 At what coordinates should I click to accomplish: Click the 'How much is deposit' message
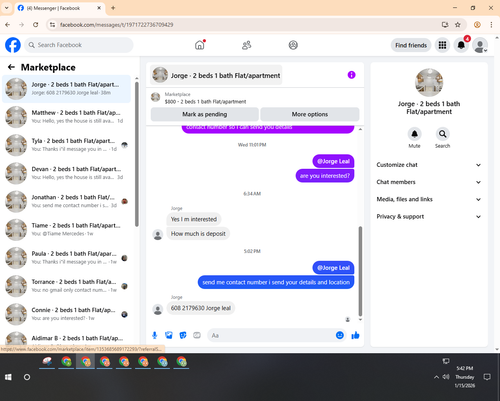(x=198, y=234)
